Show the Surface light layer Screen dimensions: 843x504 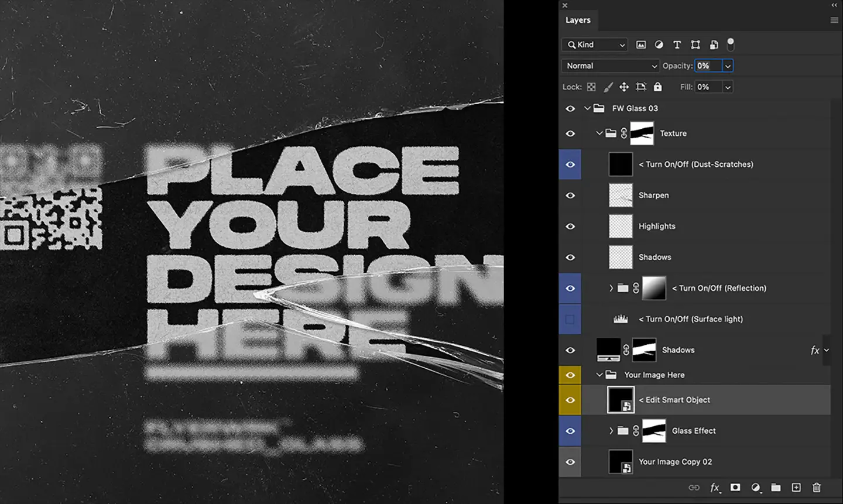pyautogui.click(x=570, y=319)
